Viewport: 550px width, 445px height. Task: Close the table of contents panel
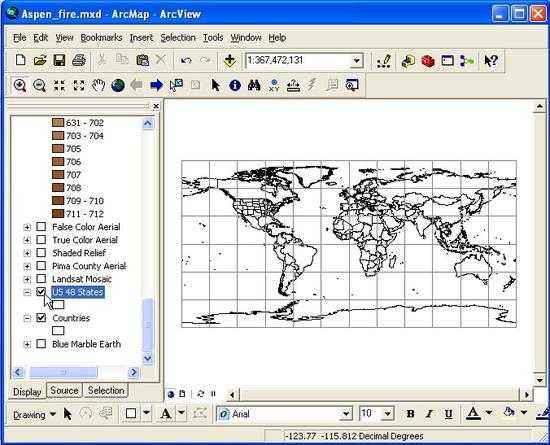156,106
